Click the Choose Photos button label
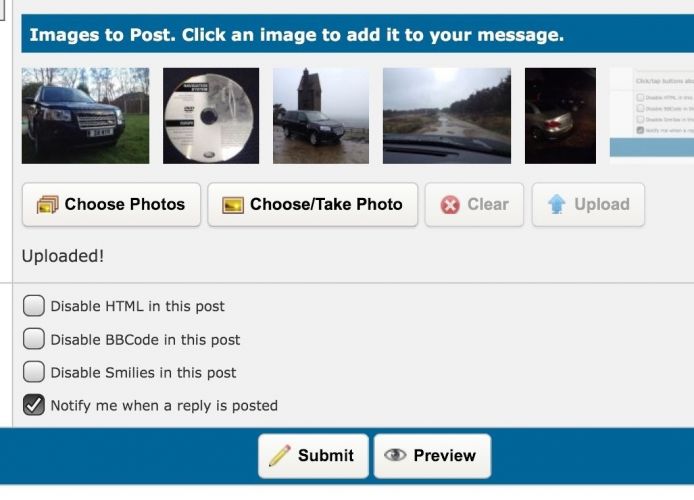 [x=125, y=204]
